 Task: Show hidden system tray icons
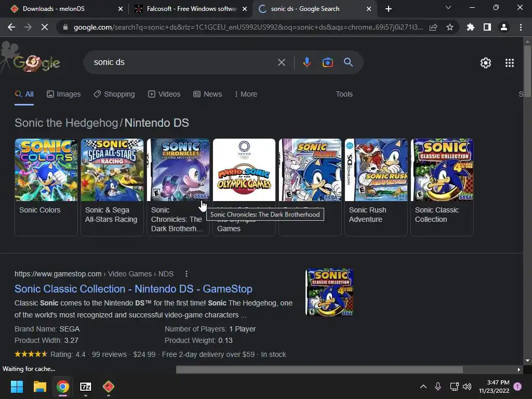423,387
